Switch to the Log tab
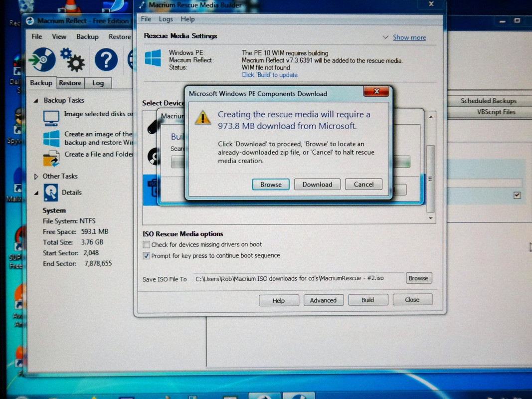532x399 pixels. [x=98, y=83]
